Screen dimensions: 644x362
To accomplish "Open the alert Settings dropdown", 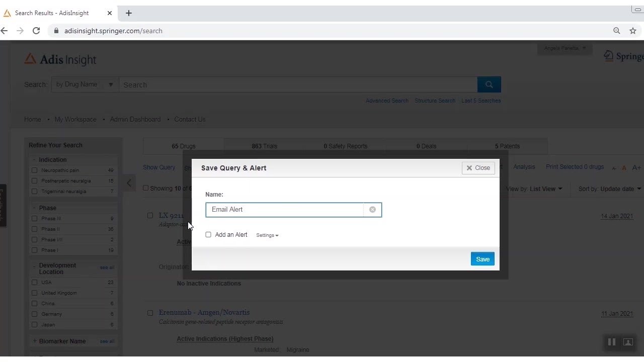I will coord(267,235).
